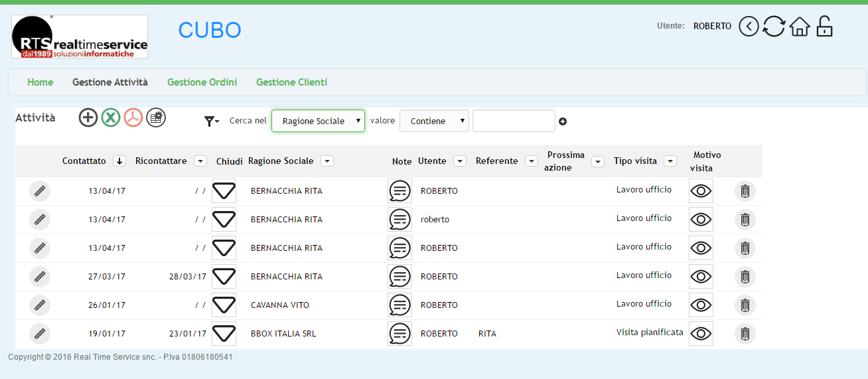Image resolution: width=868 pixels, height=379 pixels.
Task: Edit the BBOX ITALIA SRL row
Action: pyautogui.click(x=40, y=334)
